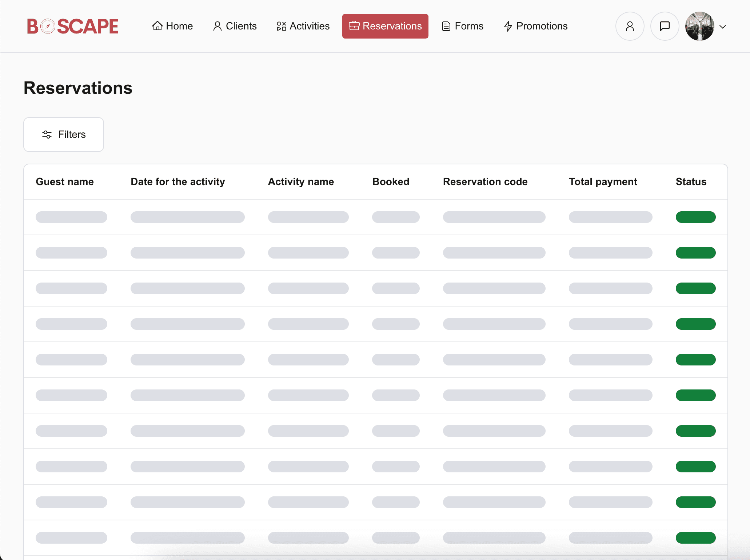Open the Filters panel button

64,135
